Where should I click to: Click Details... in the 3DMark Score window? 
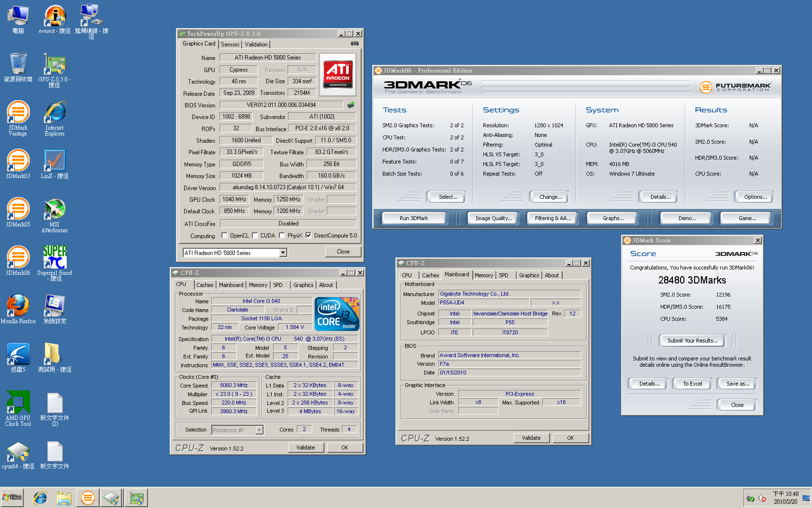tap(649, 384)
